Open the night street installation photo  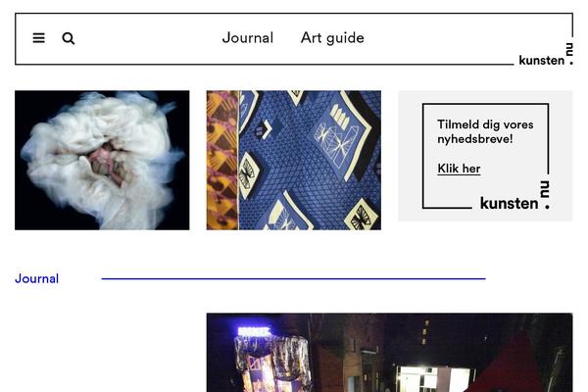[389, 353]
